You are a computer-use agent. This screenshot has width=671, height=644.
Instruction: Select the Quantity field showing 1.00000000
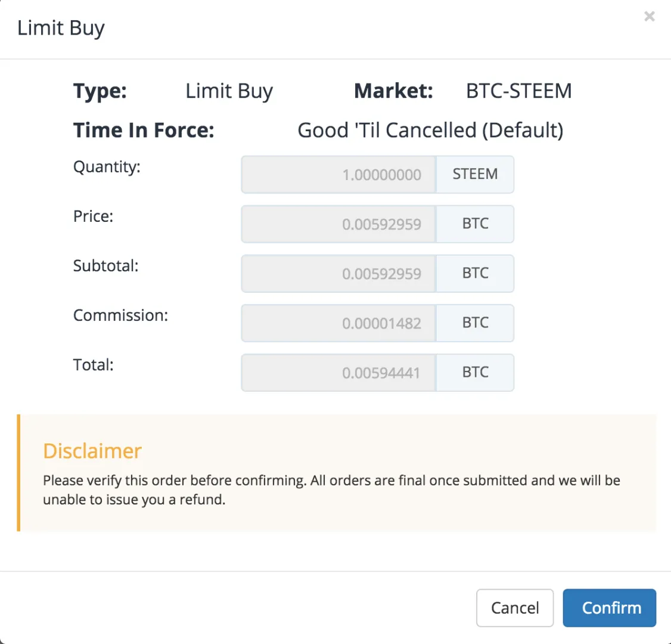click(x=338, y=174)
